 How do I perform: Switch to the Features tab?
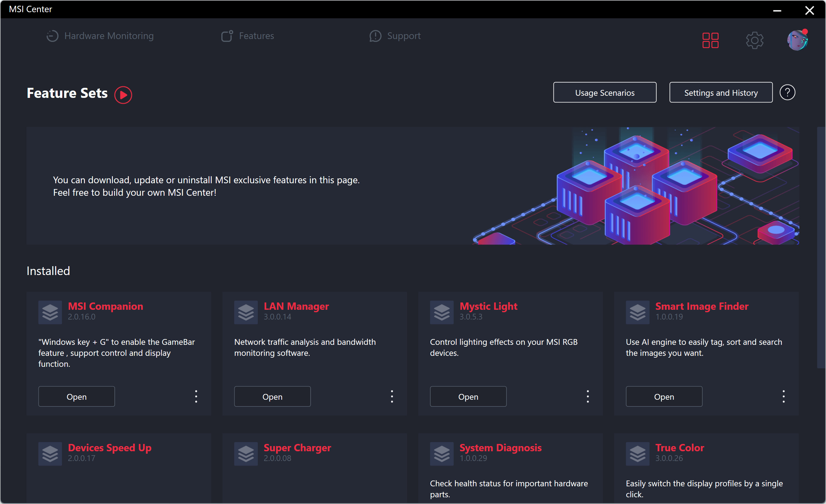point(247,36)
